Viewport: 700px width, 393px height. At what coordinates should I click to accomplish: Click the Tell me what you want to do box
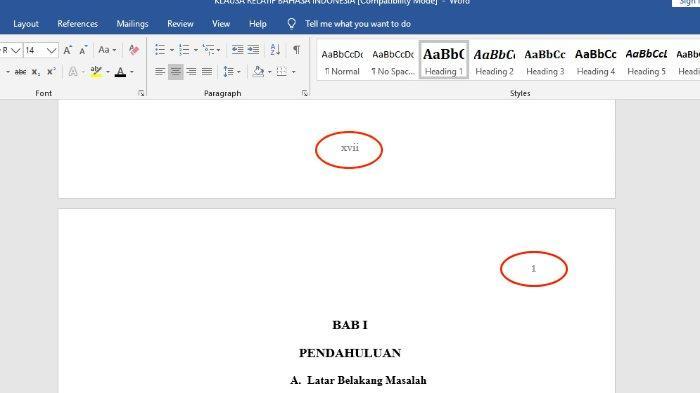pyautogui.click(x=358, y=24)
